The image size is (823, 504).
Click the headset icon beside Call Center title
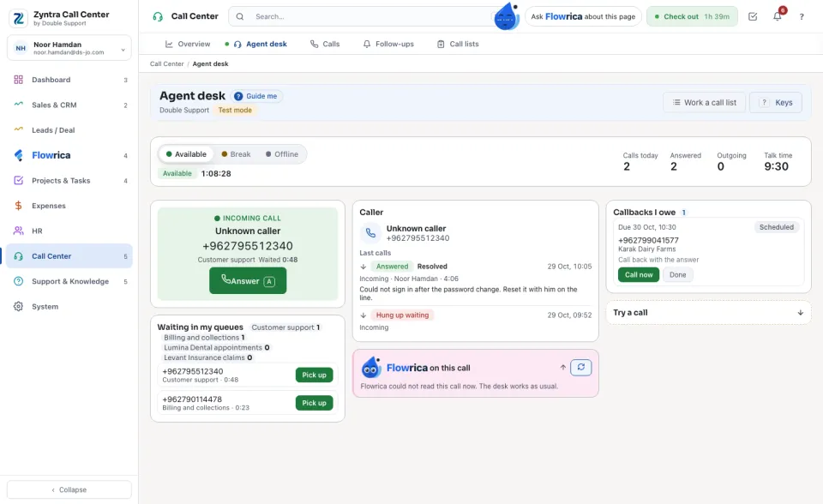pyautogui.click(x=158, y=16)
